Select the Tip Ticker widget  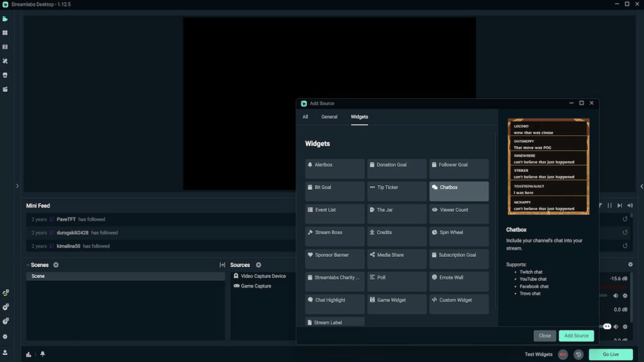tap(397, 191)
